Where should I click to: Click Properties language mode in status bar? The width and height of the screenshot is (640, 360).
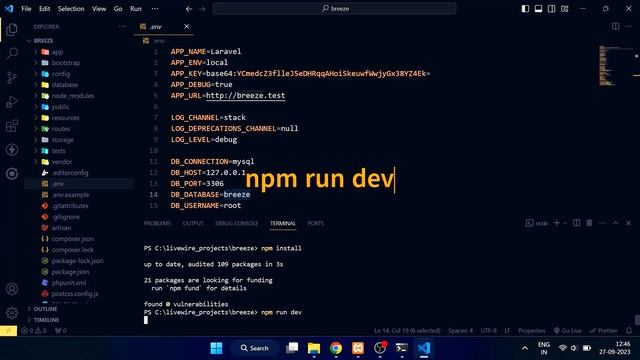tap(531, 331)
